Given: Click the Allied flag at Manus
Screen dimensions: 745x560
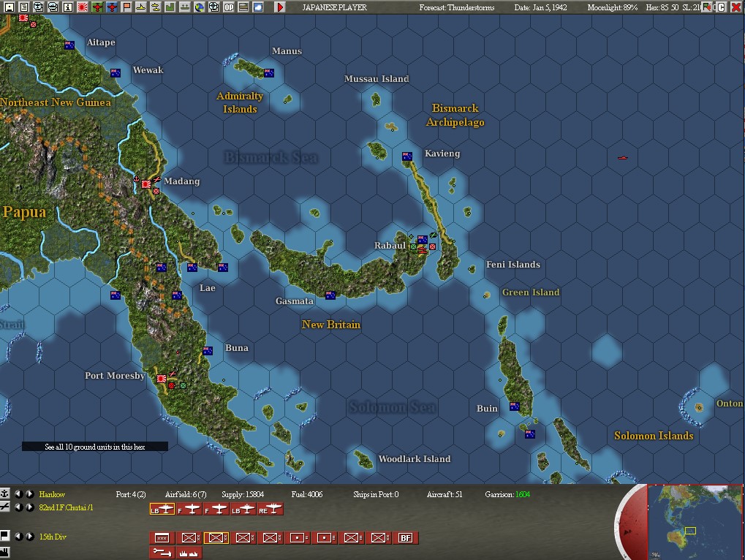Looking at the screenshot, I should pyautogui.click(x=269, y=72).
